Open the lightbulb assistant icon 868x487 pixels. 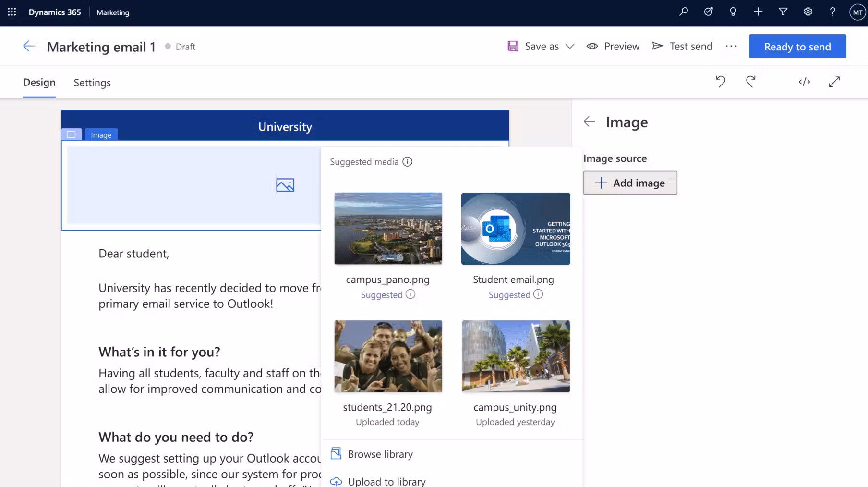pyautogui.click(x=733, y=12)
